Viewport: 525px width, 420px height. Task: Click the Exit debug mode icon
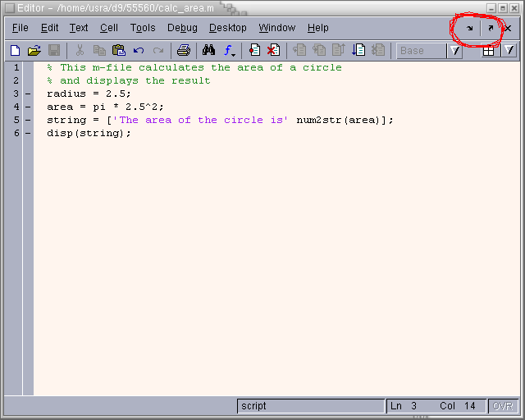pos(378,51)
